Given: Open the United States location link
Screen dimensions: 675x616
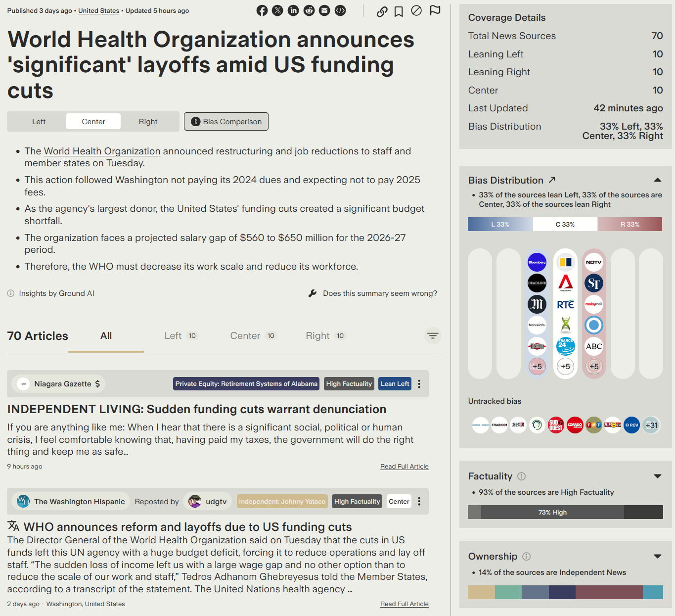Looking at the screenshot, I should click(x=98, y=10).
